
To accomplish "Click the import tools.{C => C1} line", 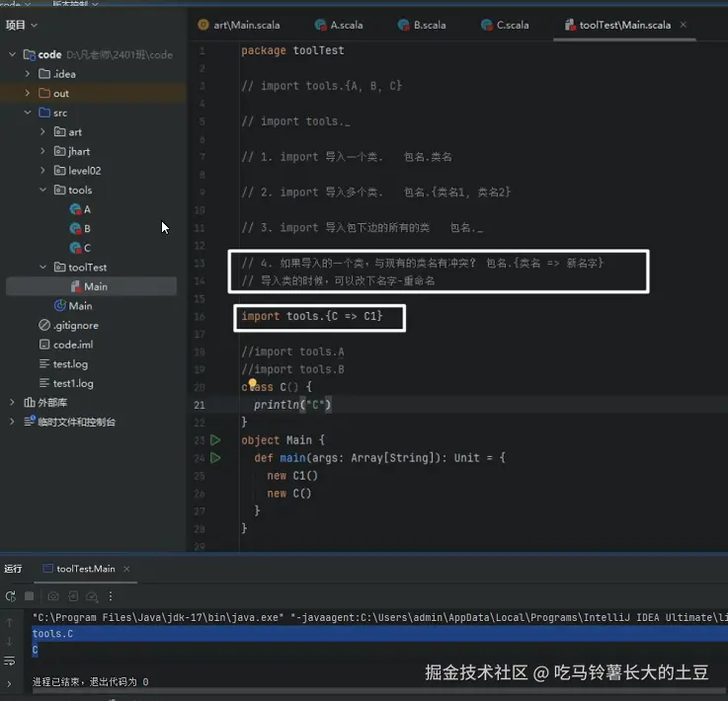I will (312, 316).
